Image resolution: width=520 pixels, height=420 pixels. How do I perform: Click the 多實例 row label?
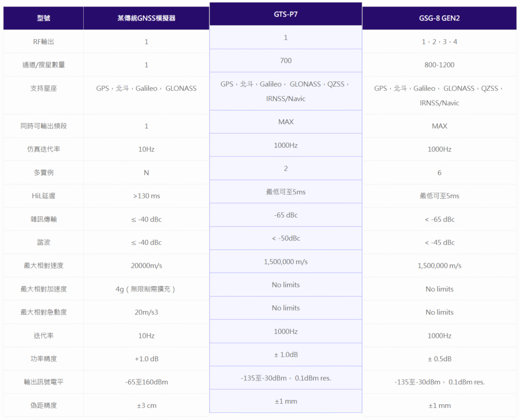[44, 172]
